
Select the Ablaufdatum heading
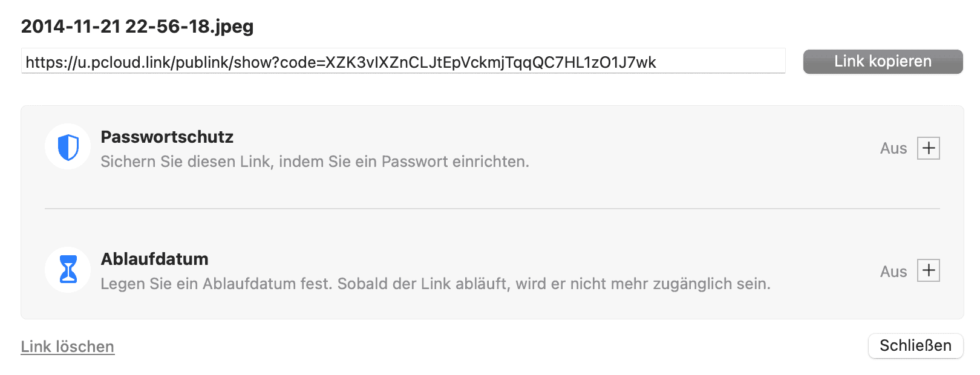coord(154,259)
